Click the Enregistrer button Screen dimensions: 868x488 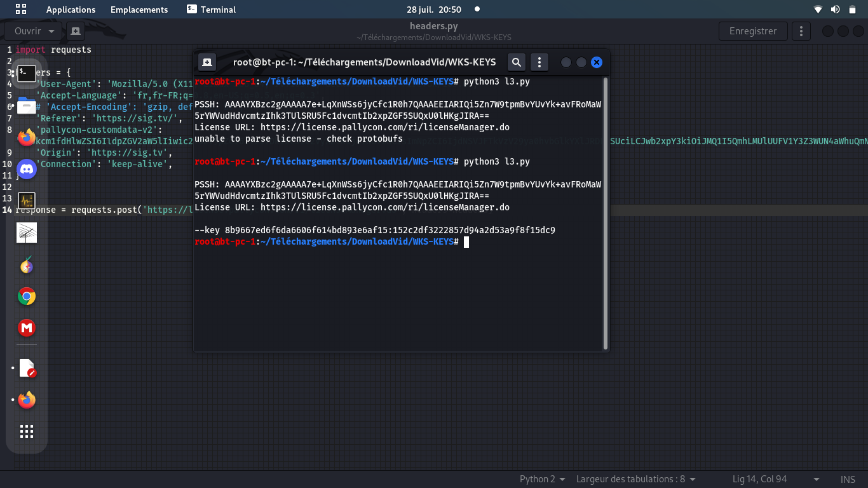point(753,30)
